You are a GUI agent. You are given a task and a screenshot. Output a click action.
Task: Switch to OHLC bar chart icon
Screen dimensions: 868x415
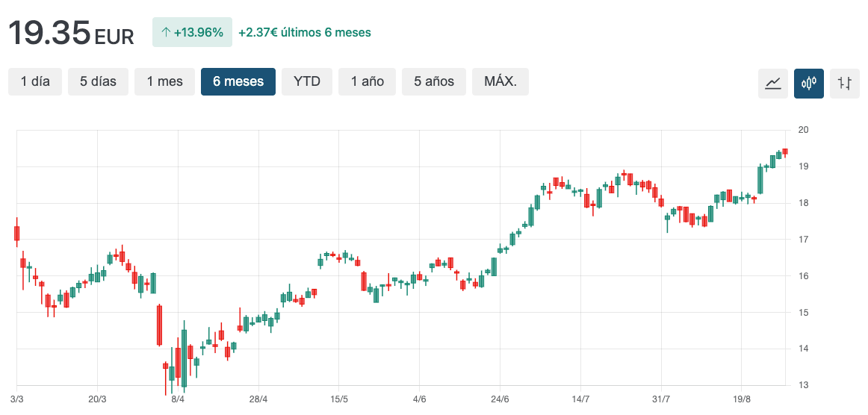coord(845,83)
